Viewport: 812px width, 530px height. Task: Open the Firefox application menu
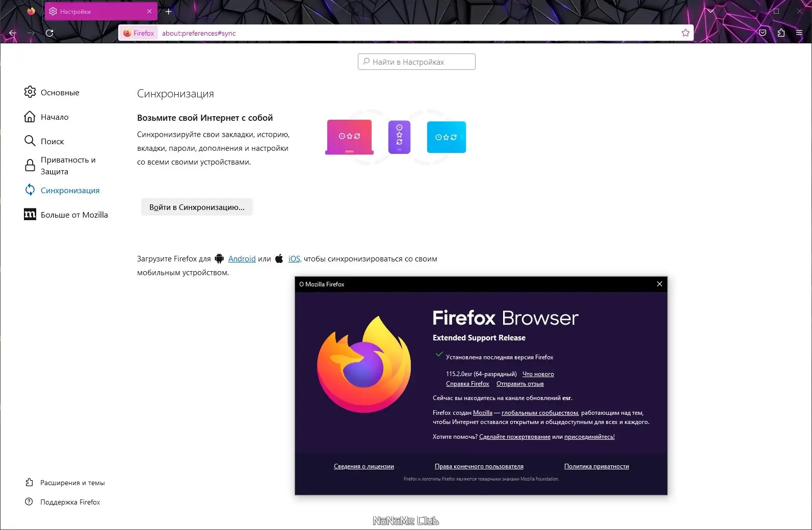click(x=799, y=33)
